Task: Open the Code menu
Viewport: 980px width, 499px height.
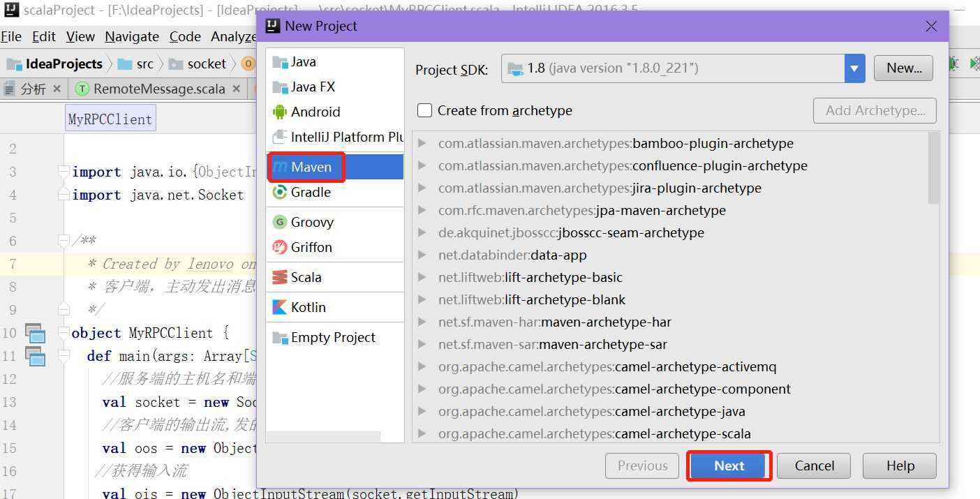Action: pos(185,37)
